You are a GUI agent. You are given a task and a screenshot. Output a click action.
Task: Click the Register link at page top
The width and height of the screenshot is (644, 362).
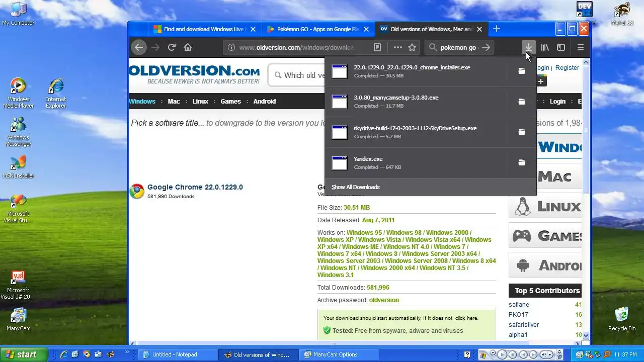tap(567, 67)
